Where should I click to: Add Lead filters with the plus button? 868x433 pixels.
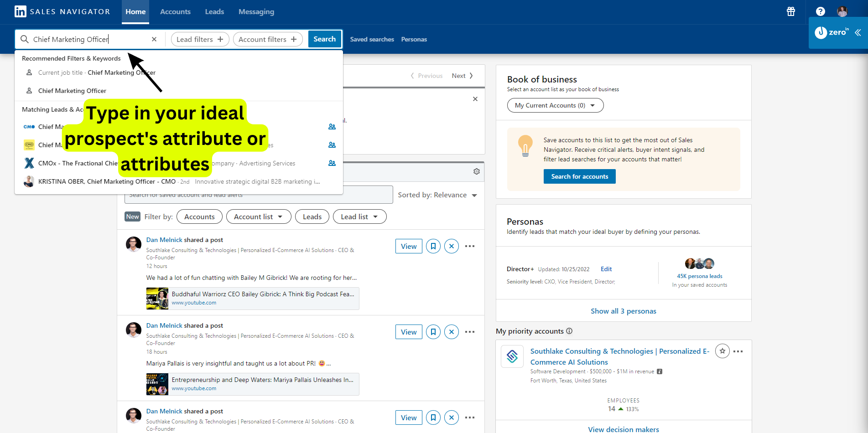200,39
